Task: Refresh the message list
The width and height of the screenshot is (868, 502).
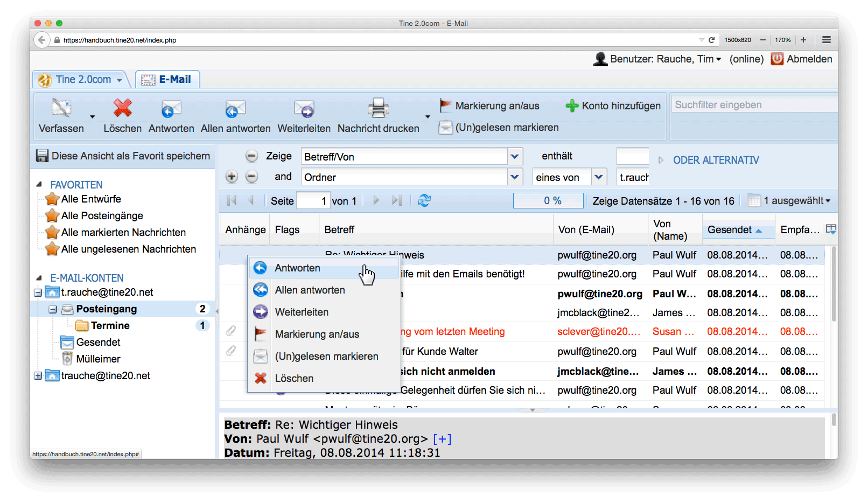Action: pyautogui.click(x=424, y=200)
